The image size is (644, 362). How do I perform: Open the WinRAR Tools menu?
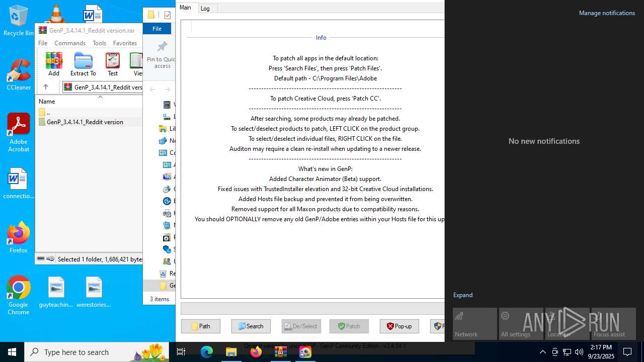99,43
